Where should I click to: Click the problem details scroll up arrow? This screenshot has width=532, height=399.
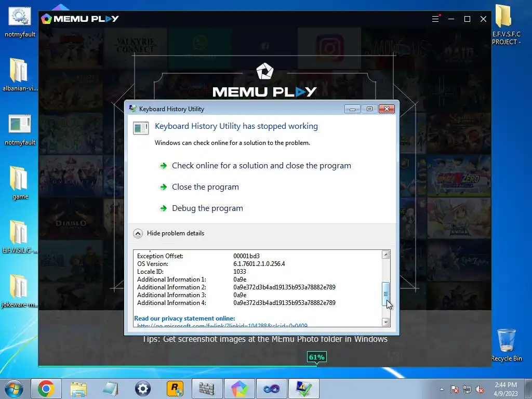click(x=386, y=255)
